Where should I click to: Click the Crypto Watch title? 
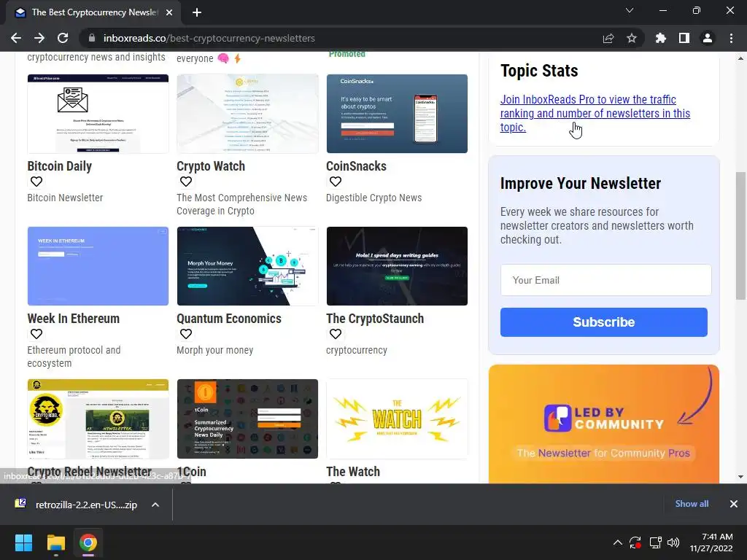tap(211, 166)
